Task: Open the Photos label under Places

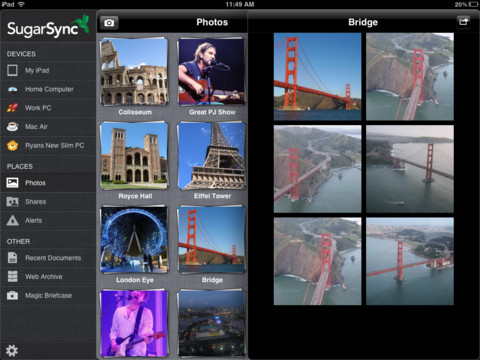Action: click(35, 183)
